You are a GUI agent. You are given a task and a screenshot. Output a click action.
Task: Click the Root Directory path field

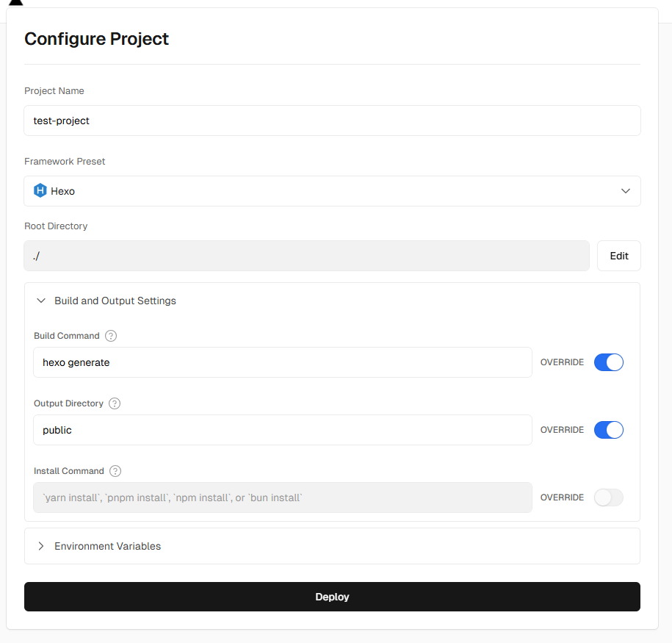click(306, 256)
